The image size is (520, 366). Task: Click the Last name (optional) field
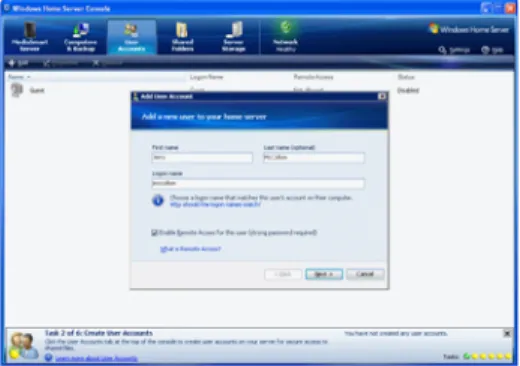[x=314, y=157]
